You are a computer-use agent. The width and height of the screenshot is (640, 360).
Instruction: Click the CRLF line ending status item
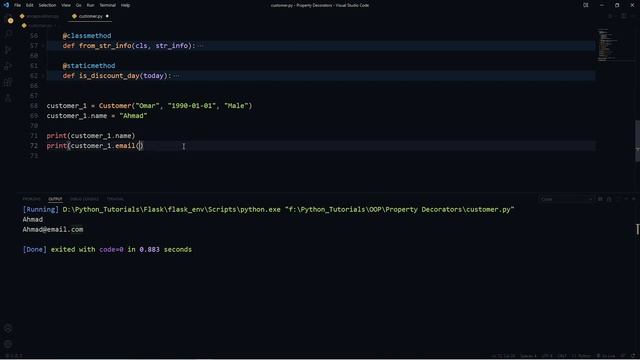click(x=562, y=356)
